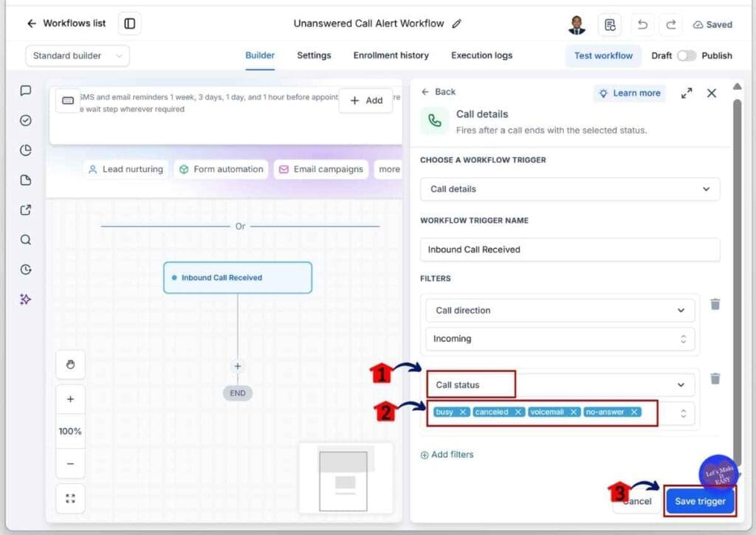Remove the voicemail status tag

pos(573,412)
